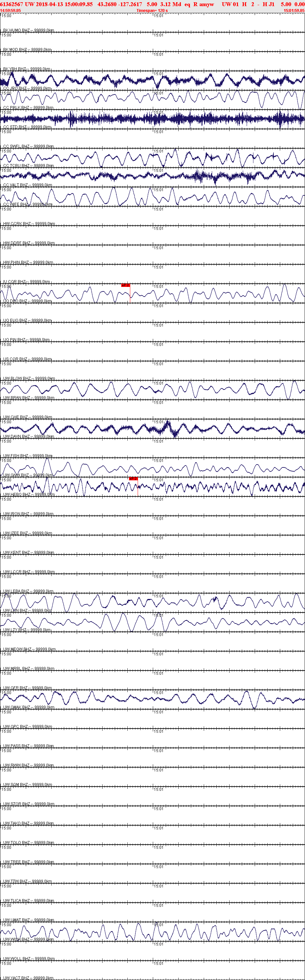Viewport: 305px width, 980px height.
Task: Select the UW LEBA BHZ station label
Action: (x=28, y=591)
